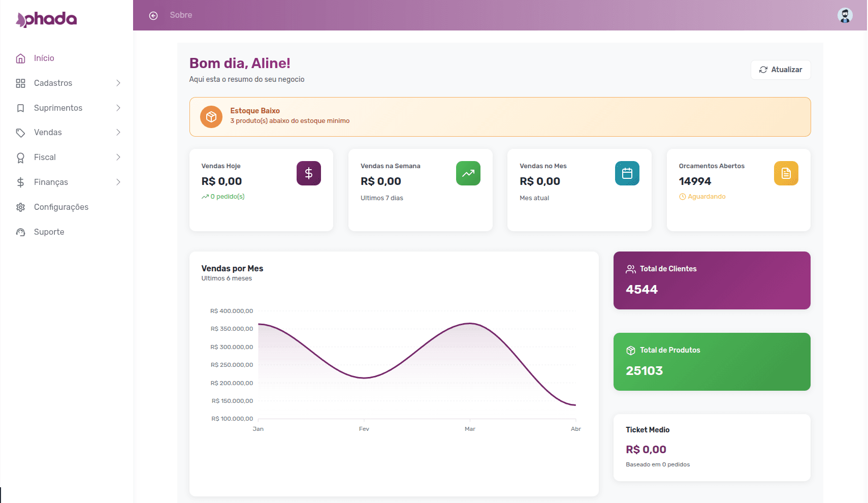Click the pedidos trend arrow icon

click(205, 197)
